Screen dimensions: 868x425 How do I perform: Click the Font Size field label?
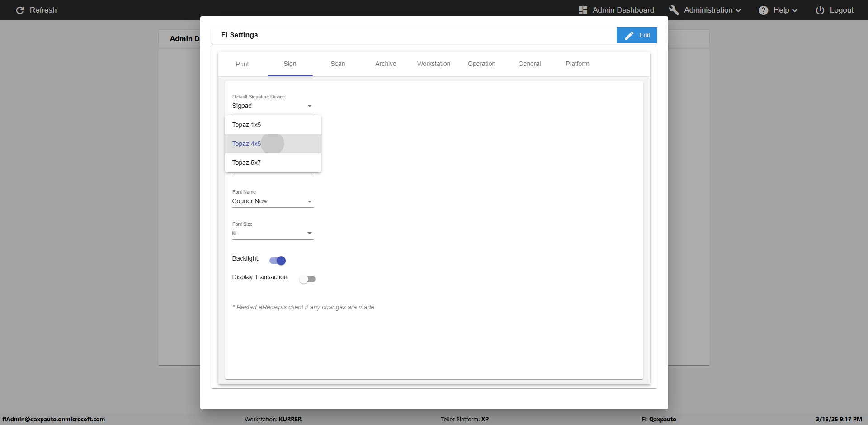tap(242, 224)
